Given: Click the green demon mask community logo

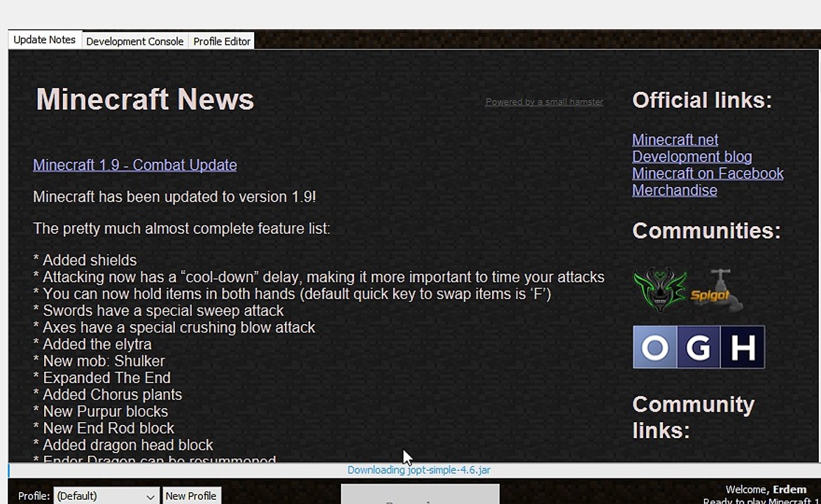Looking at the screenshot, I should tap(660, 290).
